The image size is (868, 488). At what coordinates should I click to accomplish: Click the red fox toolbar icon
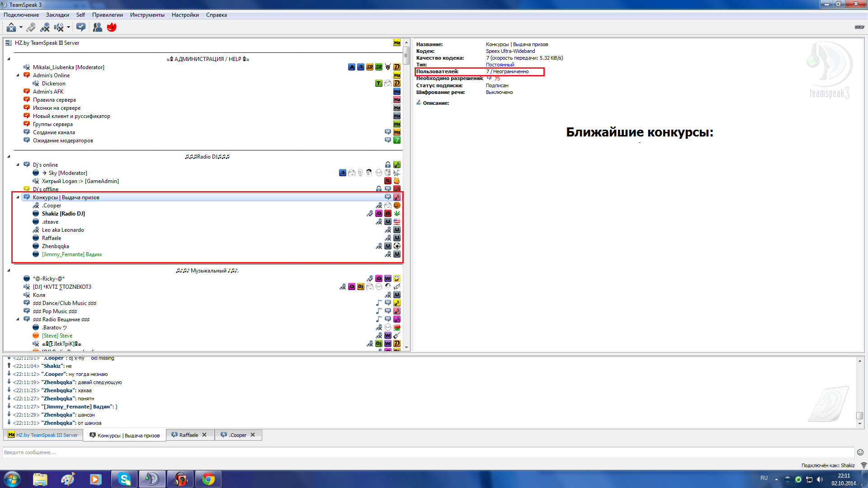pos(112,28)
